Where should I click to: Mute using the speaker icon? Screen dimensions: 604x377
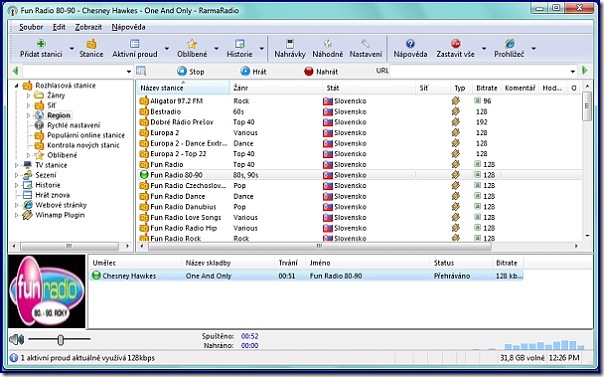[17, 339]
